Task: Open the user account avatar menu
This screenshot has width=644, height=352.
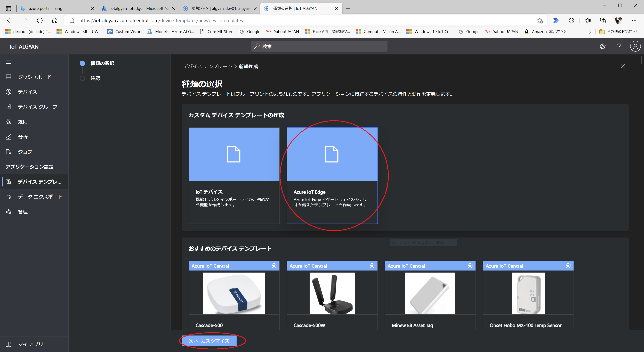Action: tap(635, 46)
